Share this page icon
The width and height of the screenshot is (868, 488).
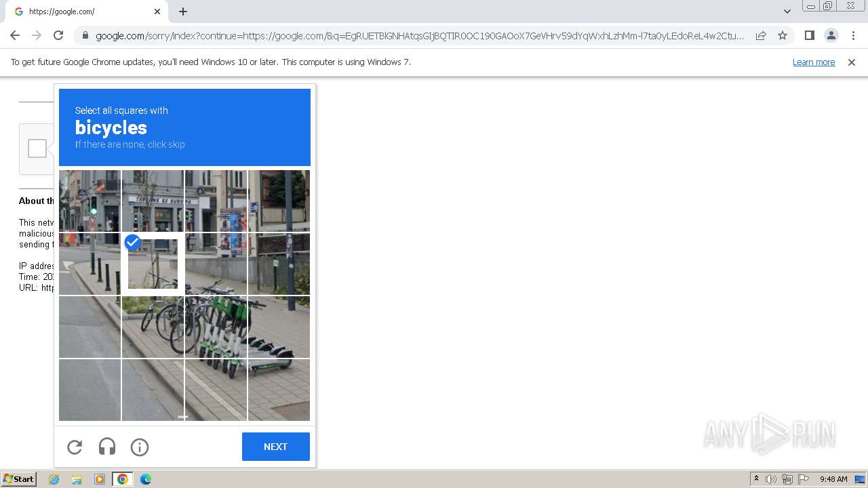[761, 35]
